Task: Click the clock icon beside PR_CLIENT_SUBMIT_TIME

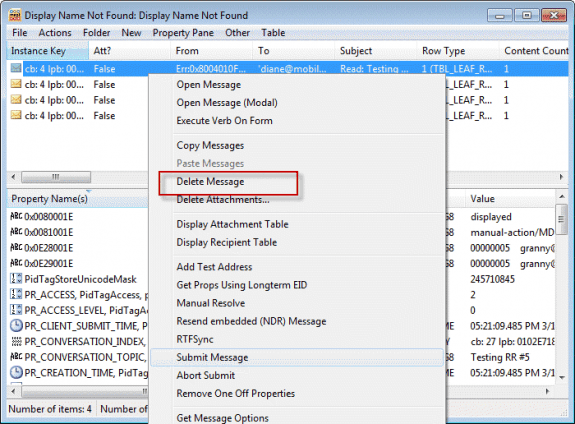Action: (x=16, y=326)
